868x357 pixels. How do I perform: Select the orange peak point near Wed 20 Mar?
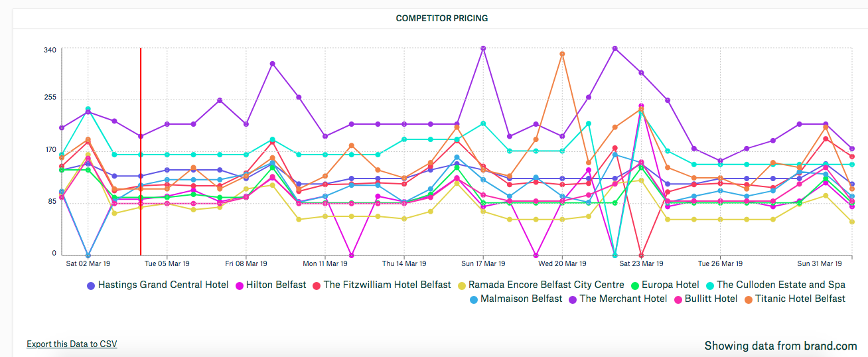tap(562, 54)
